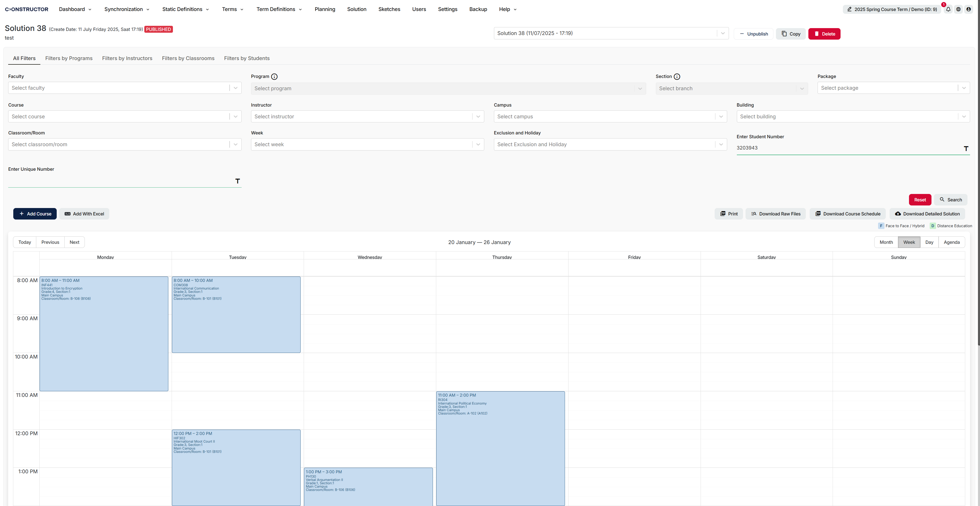
Task: Open the Term Definitions menu
Action: (279, 9)
